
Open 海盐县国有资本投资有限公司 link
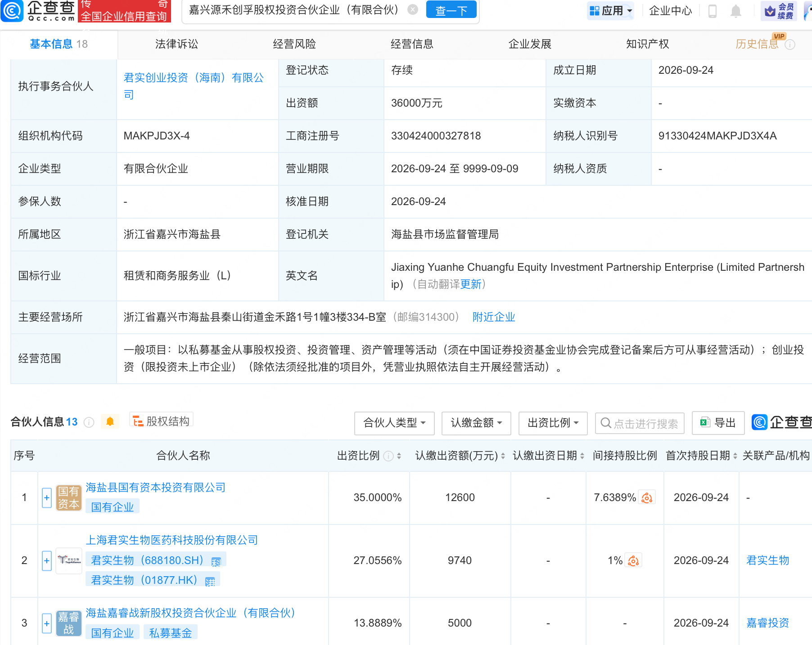155,488
